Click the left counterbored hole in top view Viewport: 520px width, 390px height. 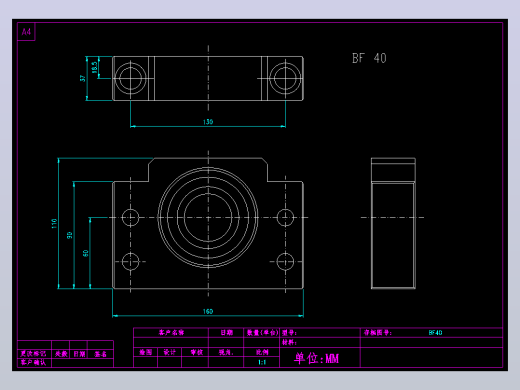coord(130,78)
